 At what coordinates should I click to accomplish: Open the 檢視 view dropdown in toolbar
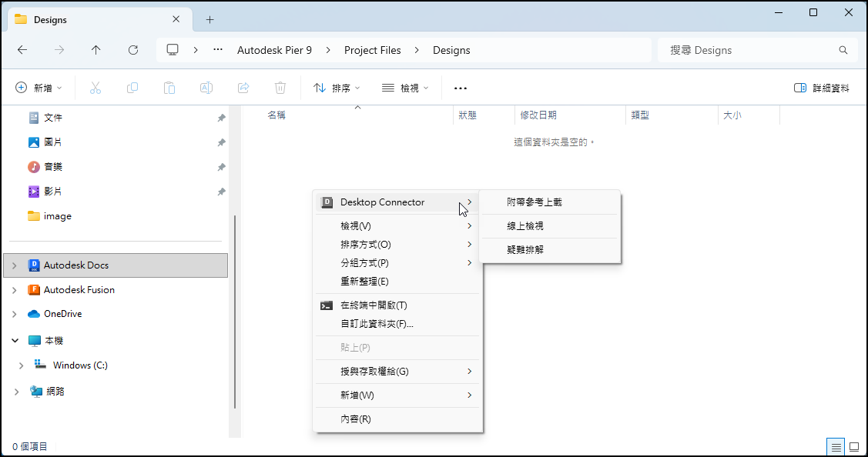pyautogui.click(x=405, y=88)
